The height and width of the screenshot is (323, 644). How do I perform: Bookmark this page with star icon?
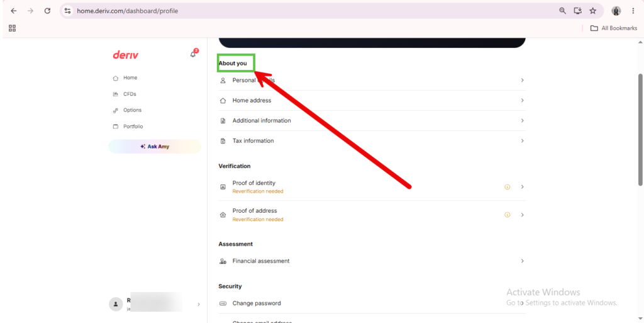(x=592, y=11)
